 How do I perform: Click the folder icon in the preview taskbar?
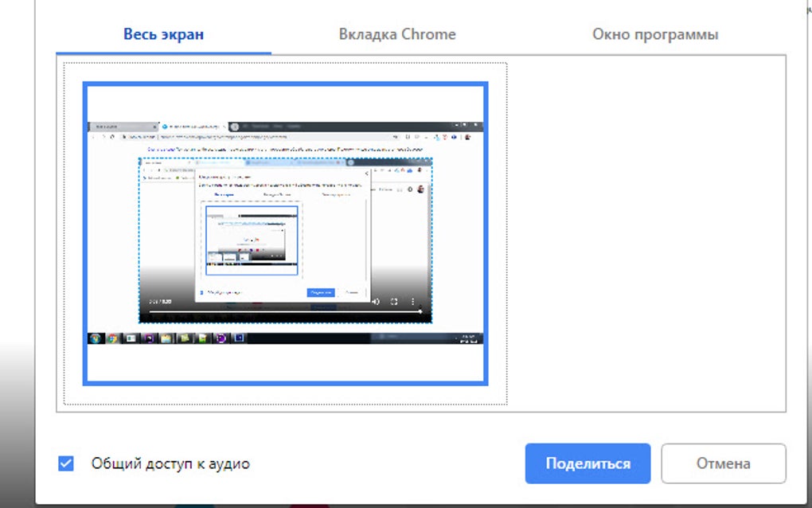pyautogui.click(x=166, y=338)
